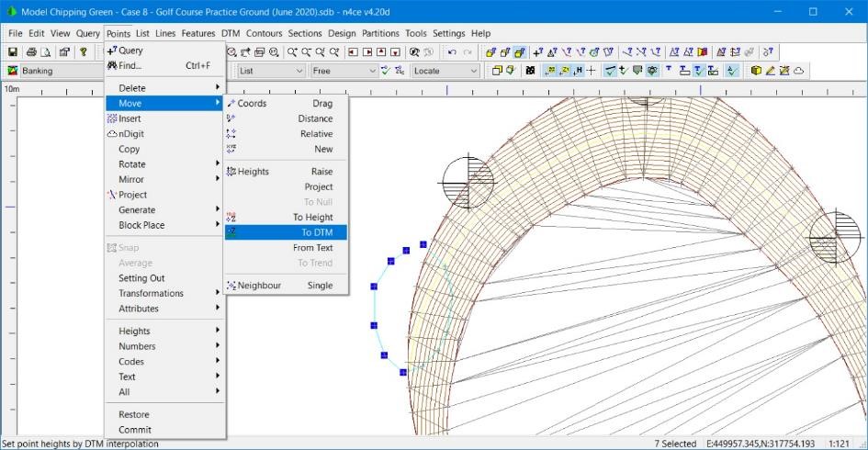Click the coordinates readout in status bar
Viewport: 868px width, 450px height.
click(x=761, y=444)
